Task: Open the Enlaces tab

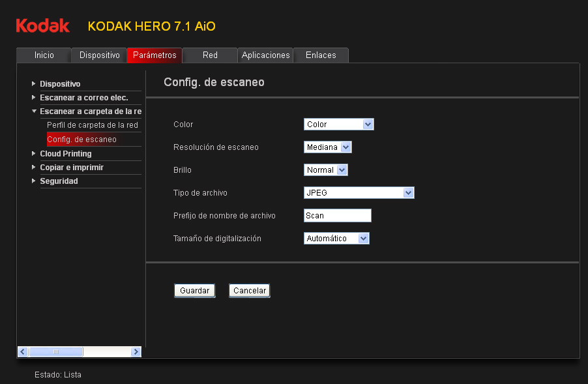Action: (x=321, y=55)
